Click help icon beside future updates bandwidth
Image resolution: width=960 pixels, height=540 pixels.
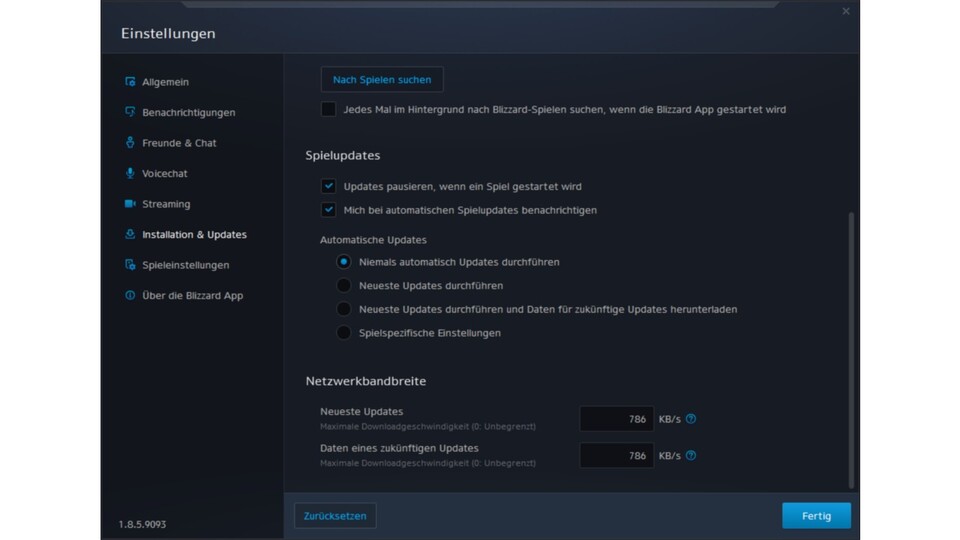tap(691, 455)
